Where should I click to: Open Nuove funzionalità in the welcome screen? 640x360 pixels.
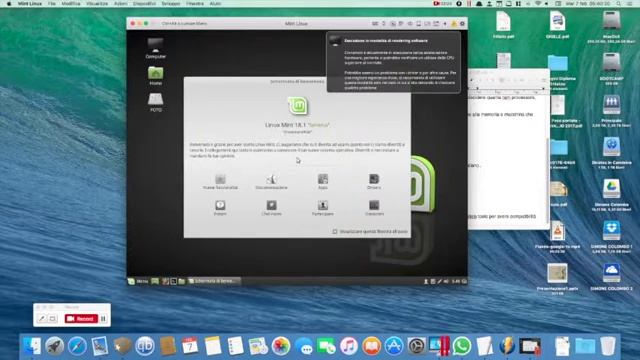click(220, 182)
